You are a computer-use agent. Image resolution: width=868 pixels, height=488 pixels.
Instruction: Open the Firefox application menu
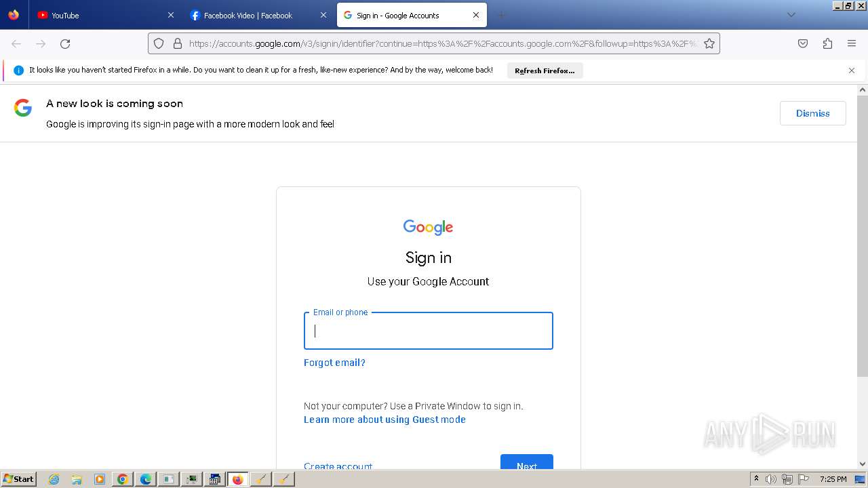pos(852,43)
